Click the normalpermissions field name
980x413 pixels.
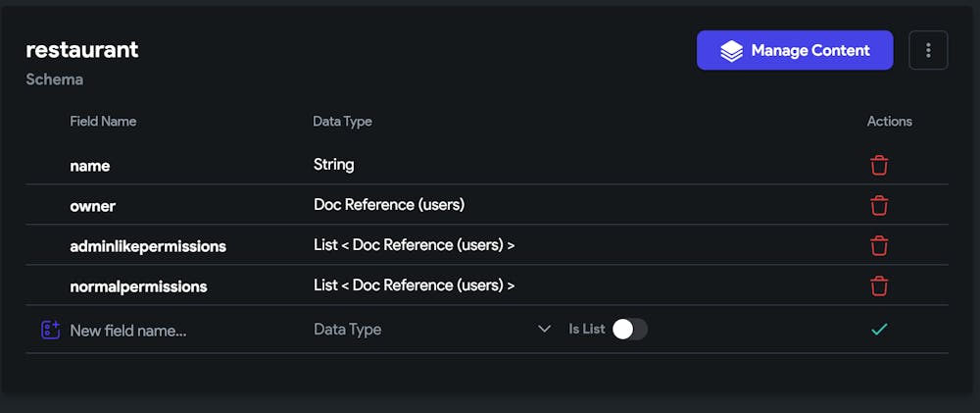138,286
